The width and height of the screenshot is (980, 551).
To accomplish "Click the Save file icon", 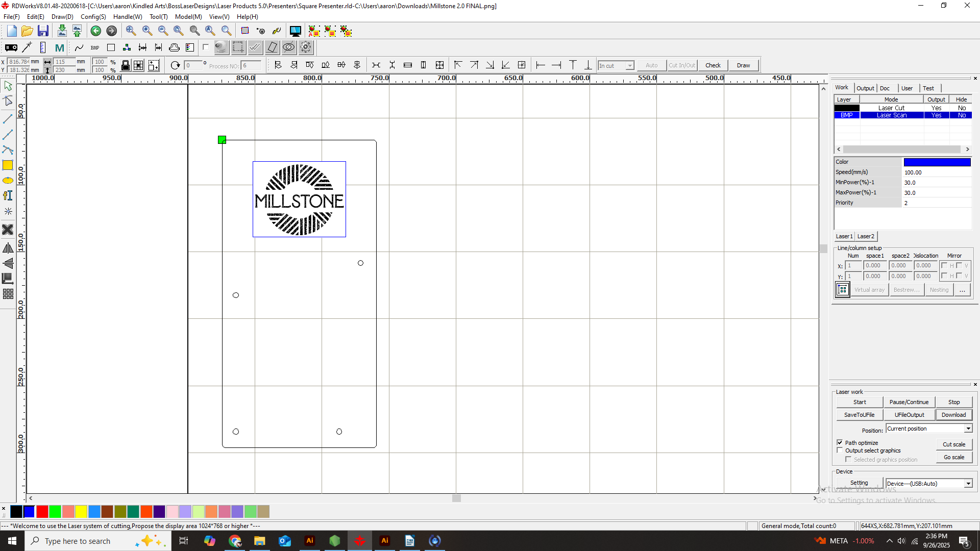I will click(43, 31).
